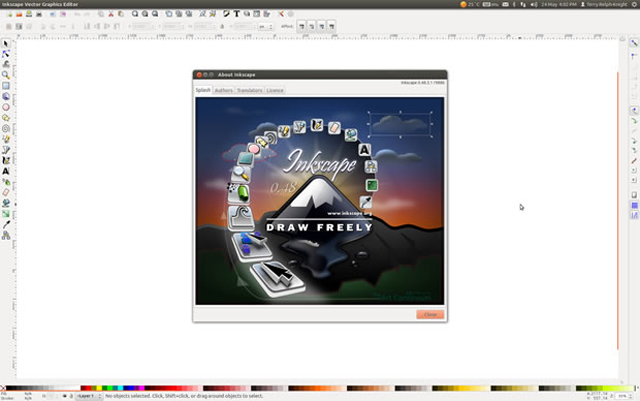Select the Bezier pen tool
This screenshot has width=640, height=401.
6,150
